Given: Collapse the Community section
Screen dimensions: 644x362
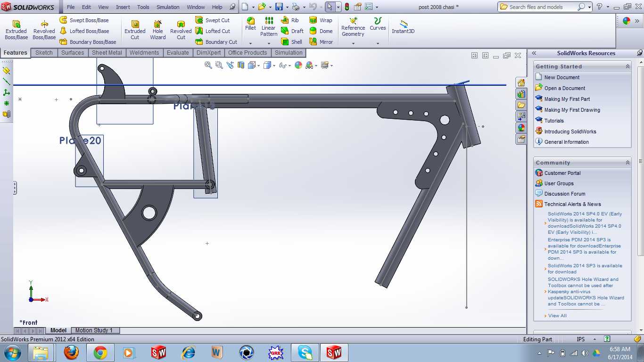Looking at the screenshot, I should (627, 163).
